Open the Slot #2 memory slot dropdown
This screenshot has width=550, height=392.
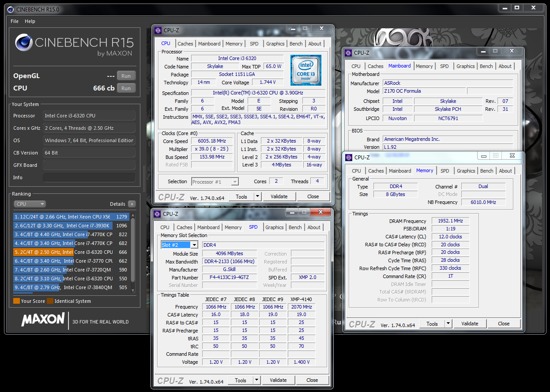coord(193,245)
